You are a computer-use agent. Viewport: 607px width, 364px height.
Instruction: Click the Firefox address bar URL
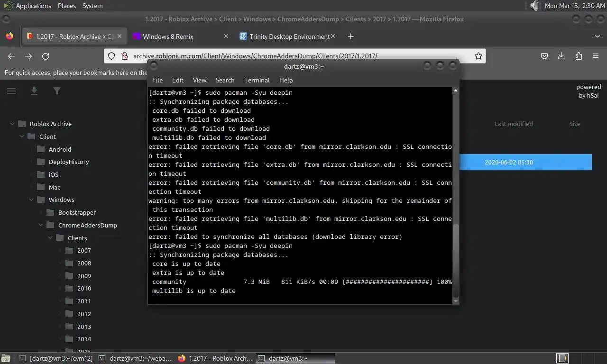(x=255, y=56)
